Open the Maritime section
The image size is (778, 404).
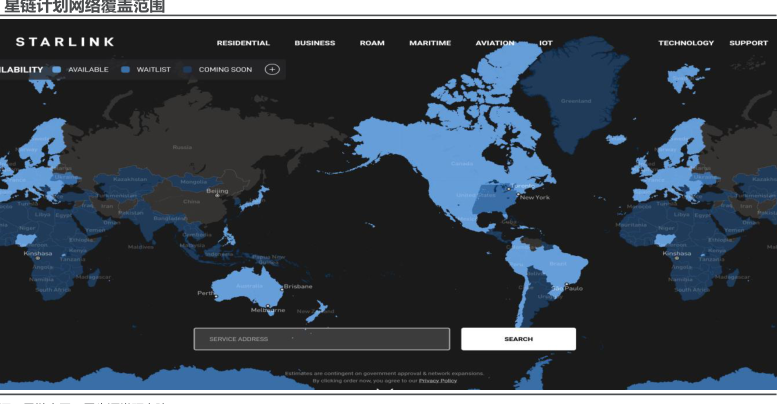point(430,43)
